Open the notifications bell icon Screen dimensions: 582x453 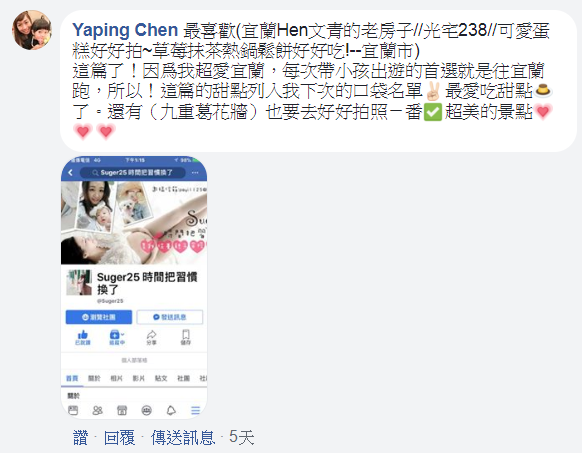pos(171,410)
